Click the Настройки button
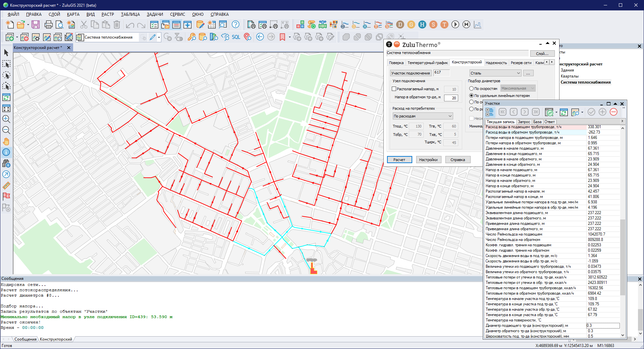This screenshot has height=349, width=644. click(x=428, y=160)
